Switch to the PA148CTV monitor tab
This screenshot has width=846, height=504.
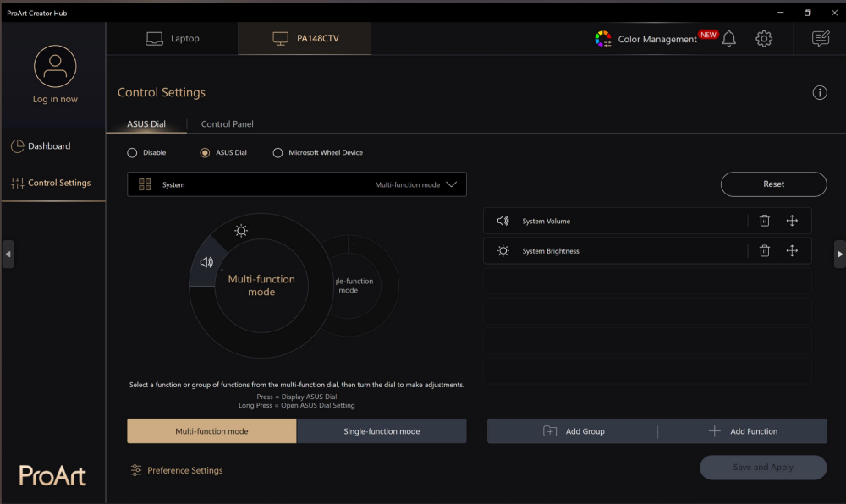point(305,38)
